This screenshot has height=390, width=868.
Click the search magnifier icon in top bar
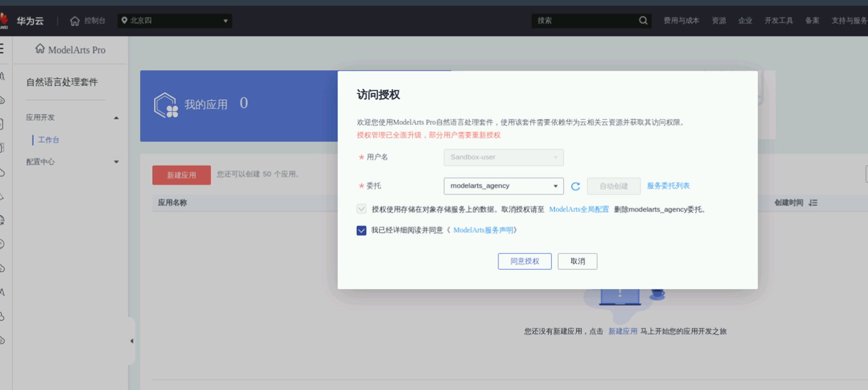643,20
